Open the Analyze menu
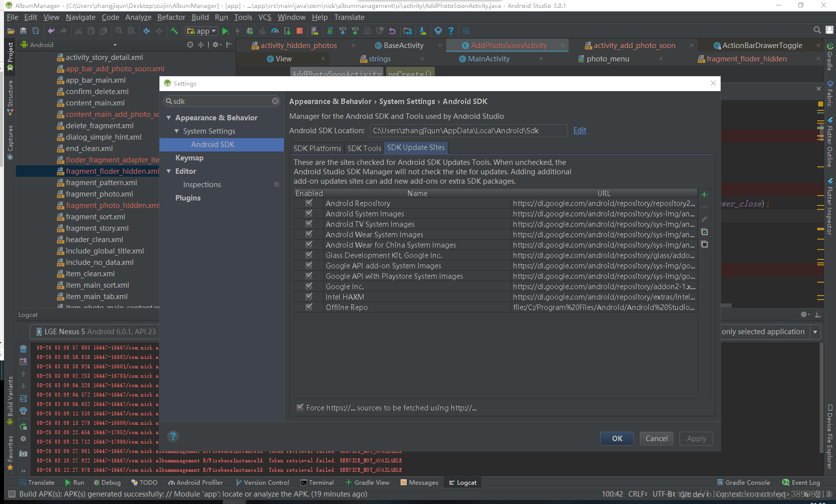 pyautogui.click(x=138, y=17)
